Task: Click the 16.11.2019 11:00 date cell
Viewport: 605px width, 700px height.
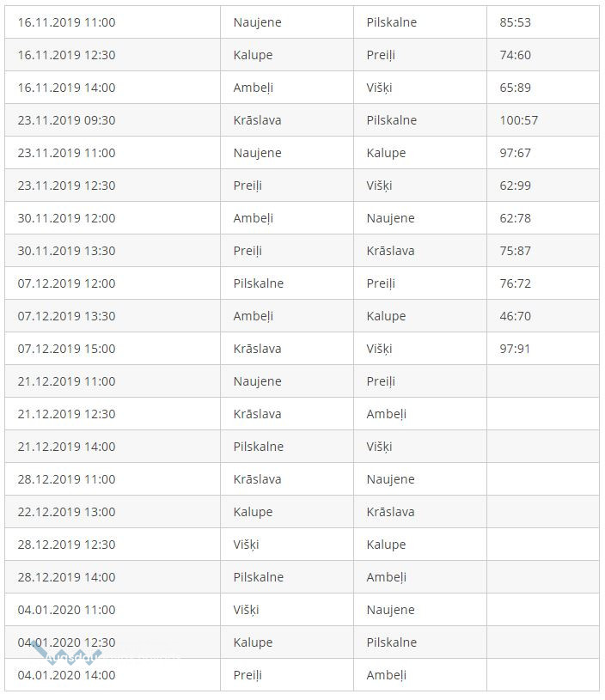Action: coord(66,22)
